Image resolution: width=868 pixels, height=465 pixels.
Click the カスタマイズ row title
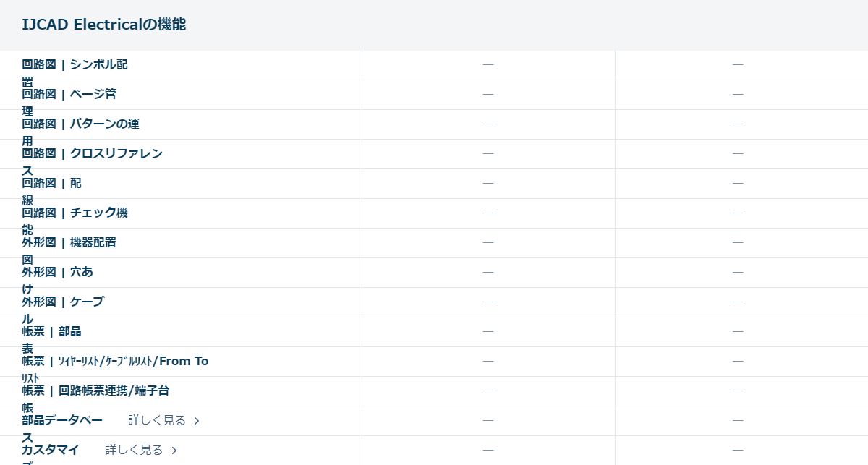(51, 451)
